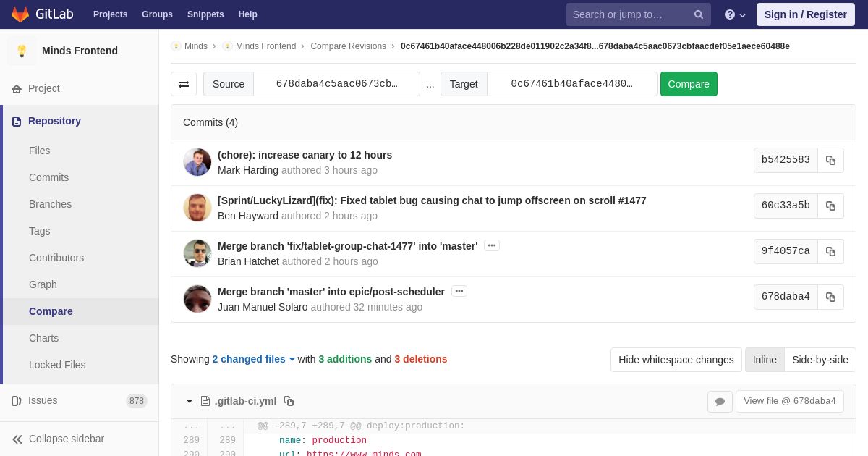Open the Projects top menu
868x456 pixels.
point(110,14)
